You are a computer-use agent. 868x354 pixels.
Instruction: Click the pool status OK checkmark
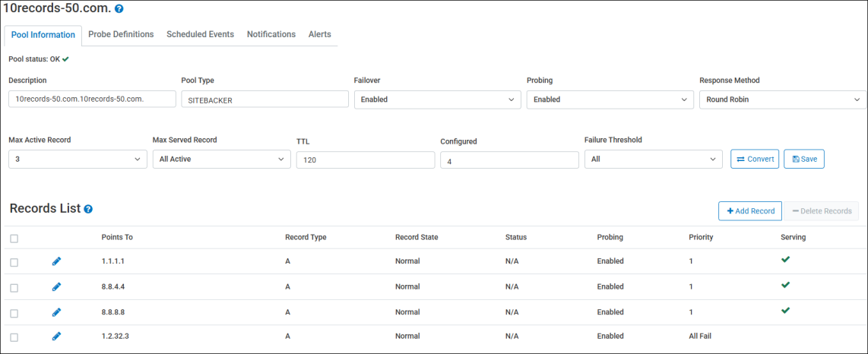point(65,58)
